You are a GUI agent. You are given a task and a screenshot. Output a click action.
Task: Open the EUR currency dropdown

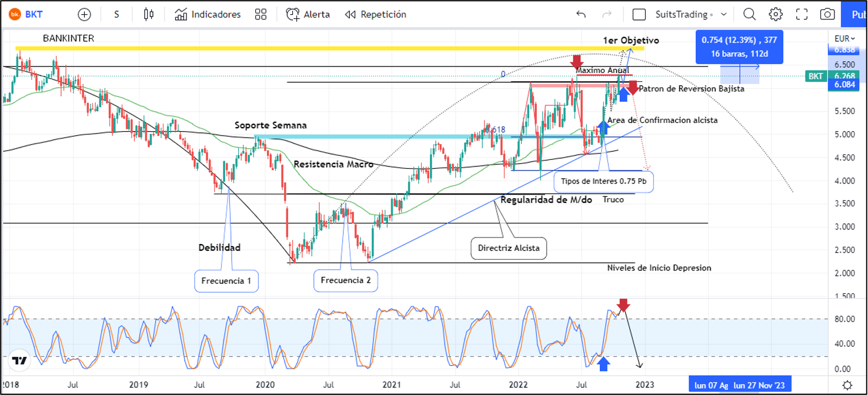(842, 39)
